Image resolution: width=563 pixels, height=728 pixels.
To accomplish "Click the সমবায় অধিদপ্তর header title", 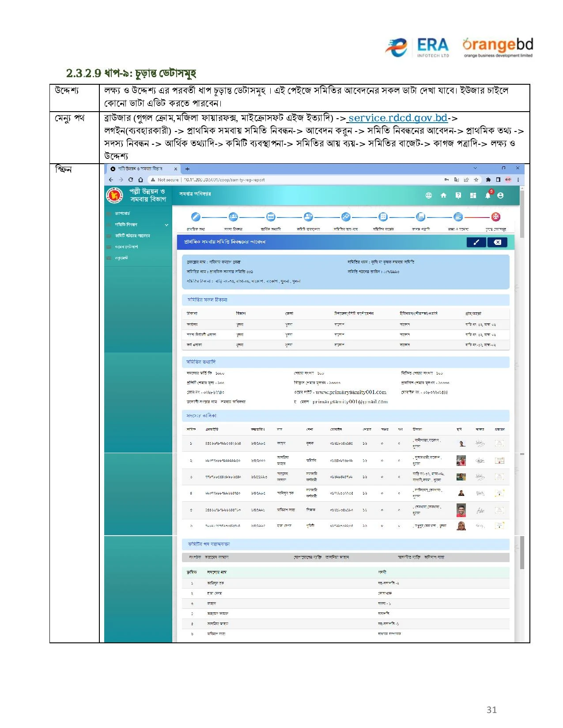I will point(195,194).
